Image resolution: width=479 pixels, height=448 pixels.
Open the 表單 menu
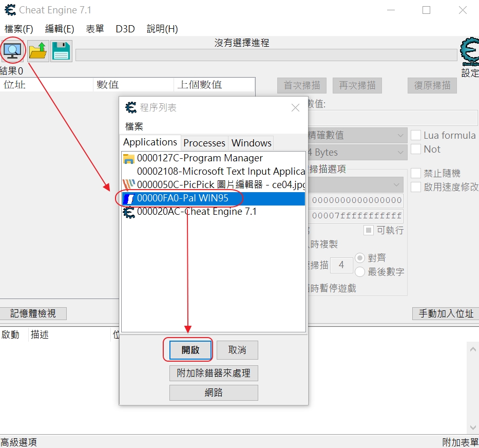95,29
